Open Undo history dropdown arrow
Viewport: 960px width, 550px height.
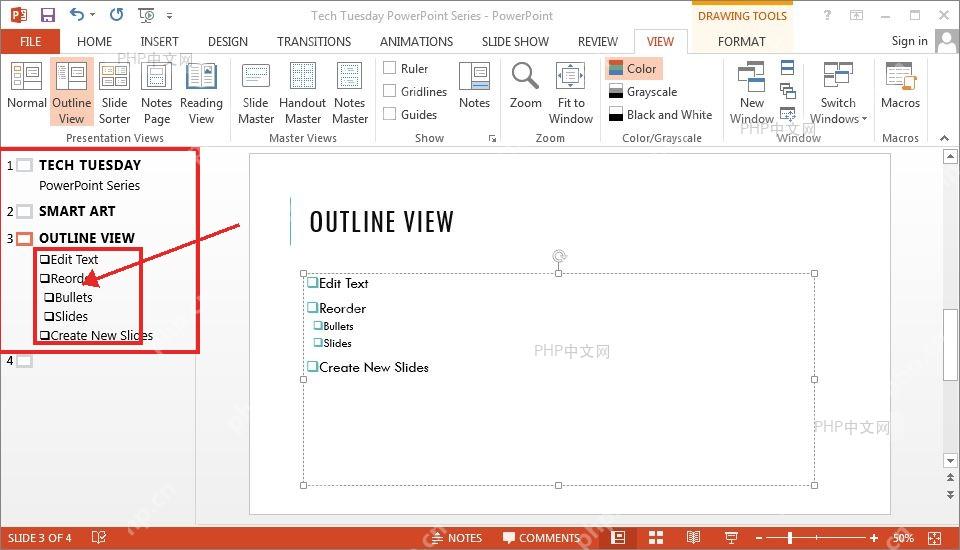click(x=92, y=15)
